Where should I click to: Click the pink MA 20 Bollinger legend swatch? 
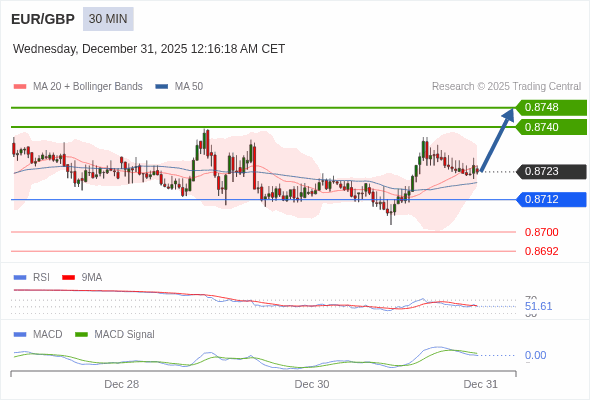tap(20, 87)
